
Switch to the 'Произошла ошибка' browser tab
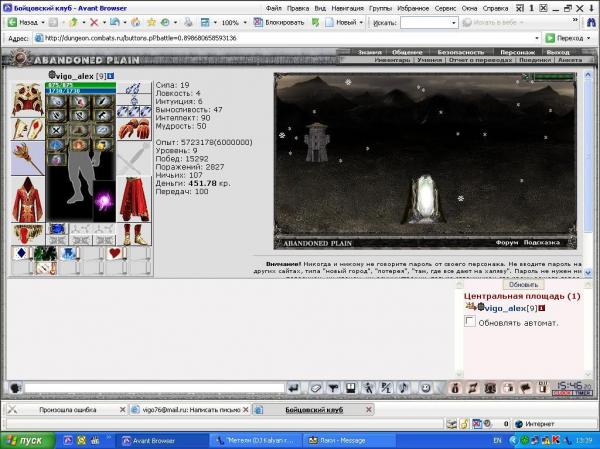[67, 410]
